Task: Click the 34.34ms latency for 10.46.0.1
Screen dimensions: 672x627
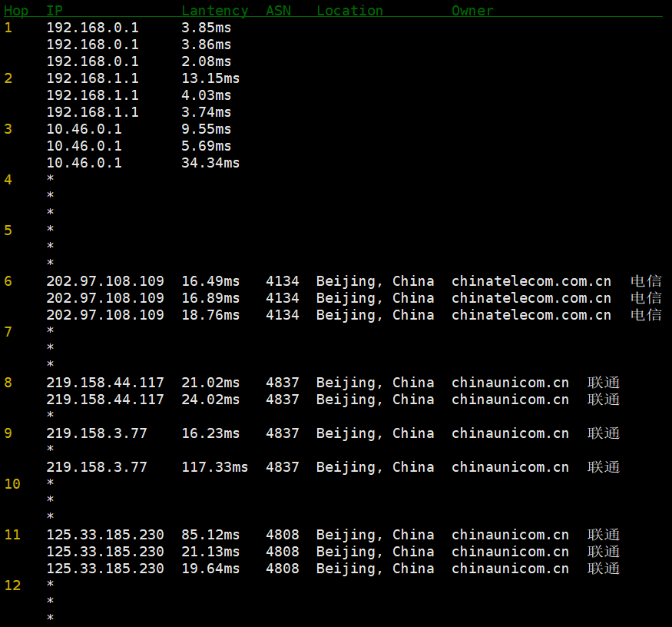Action: click(x=210, y=163)
